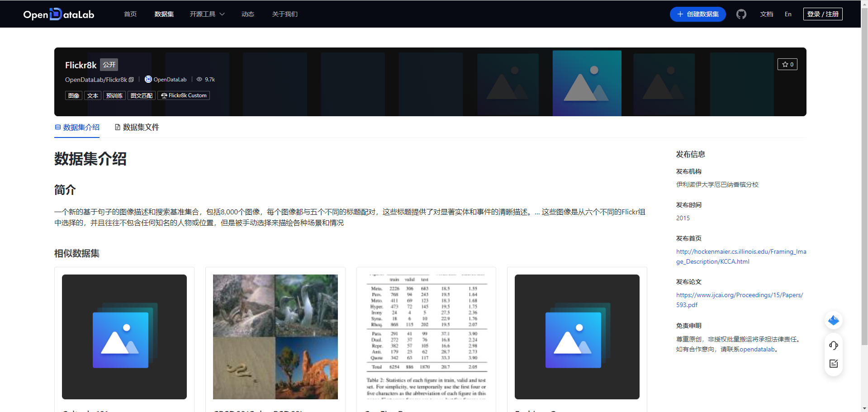Click the highlighted banner image placeholder
868x412 pixels.
coord(587,83)
